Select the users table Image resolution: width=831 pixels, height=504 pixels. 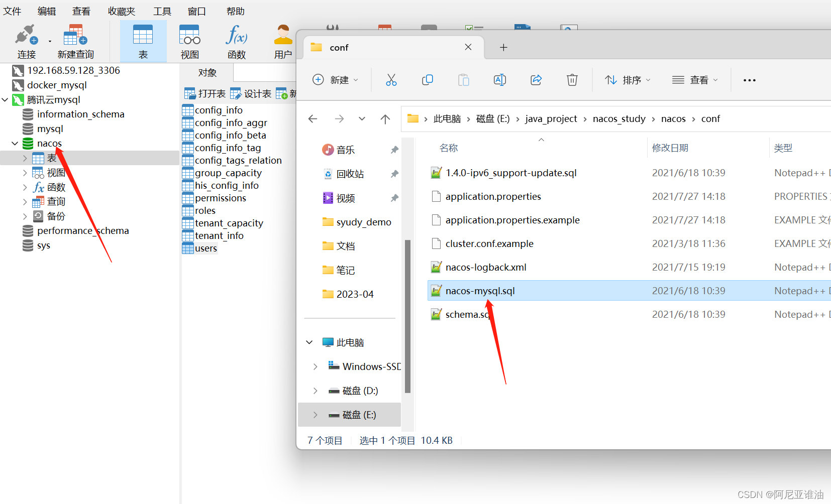(x=206, y=248)
